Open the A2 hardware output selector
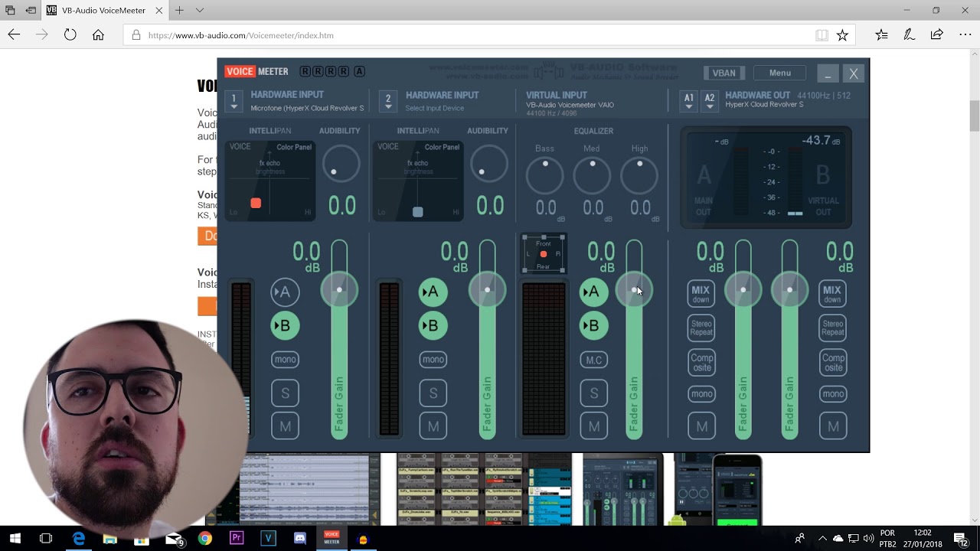Screen dimensions: 980x551 (710, 101)
